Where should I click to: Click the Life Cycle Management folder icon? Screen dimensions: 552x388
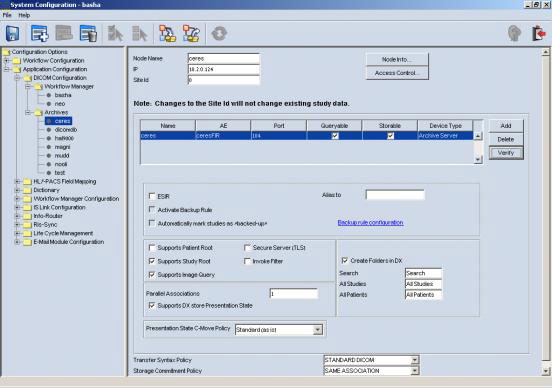click(x=28, y=233)
